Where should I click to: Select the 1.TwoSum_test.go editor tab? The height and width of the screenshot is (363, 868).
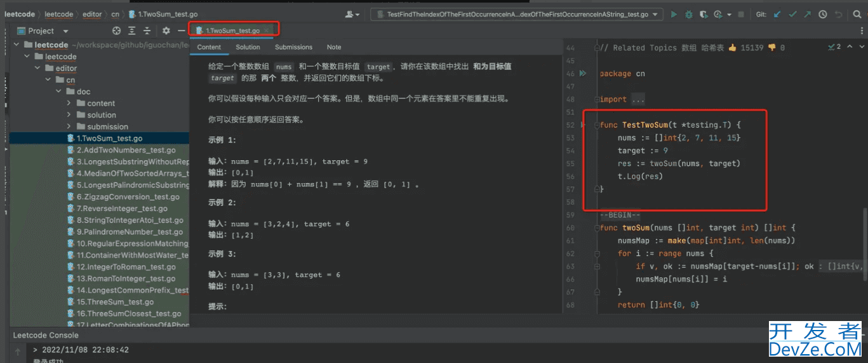tap(232, 30)
